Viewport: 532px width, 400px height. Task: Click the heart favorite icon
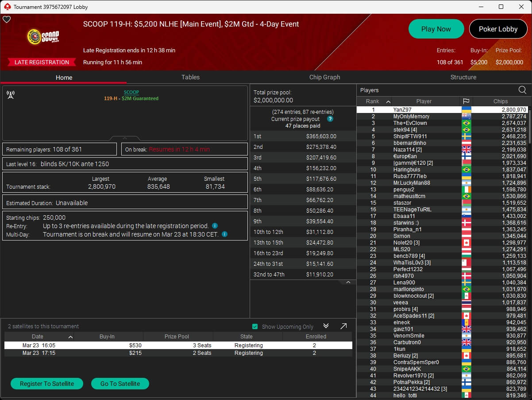[7, 19]
